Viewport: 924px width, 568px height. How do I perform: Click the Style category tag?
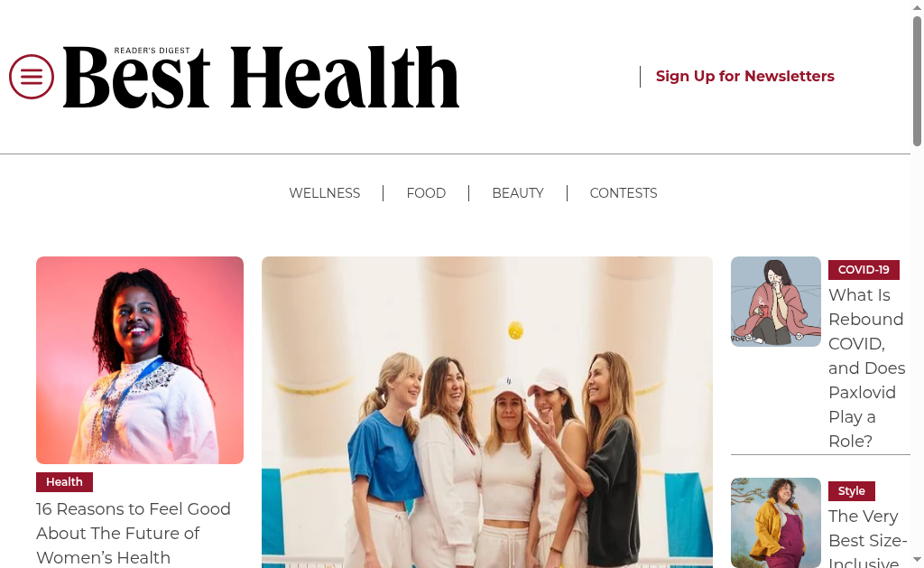coord(852,490)
